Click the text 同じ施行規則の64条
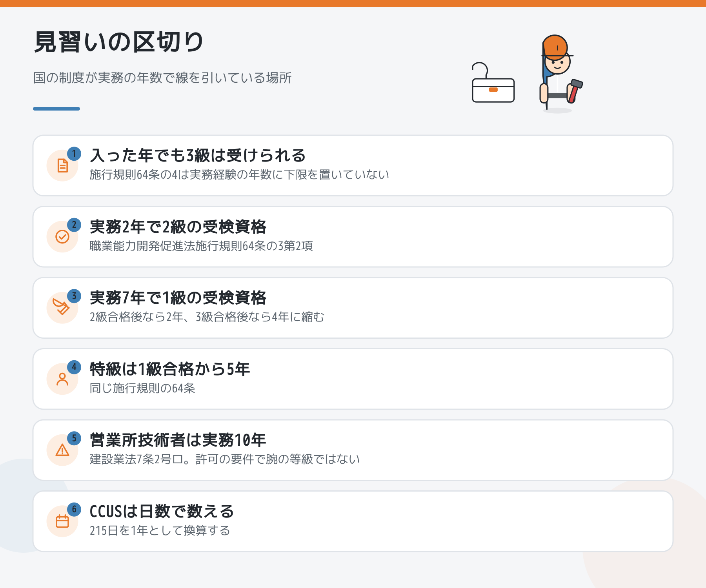The width and height of the screenshot is (706, 588). point(142,388)
